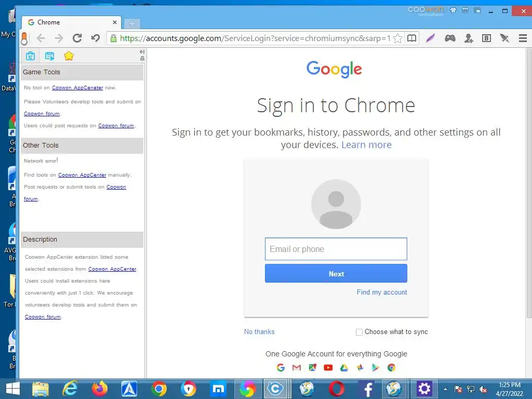Collapse the sidebar with the arrow icon
The width and height of the screenshot is (532, 399).
(142, 52)
